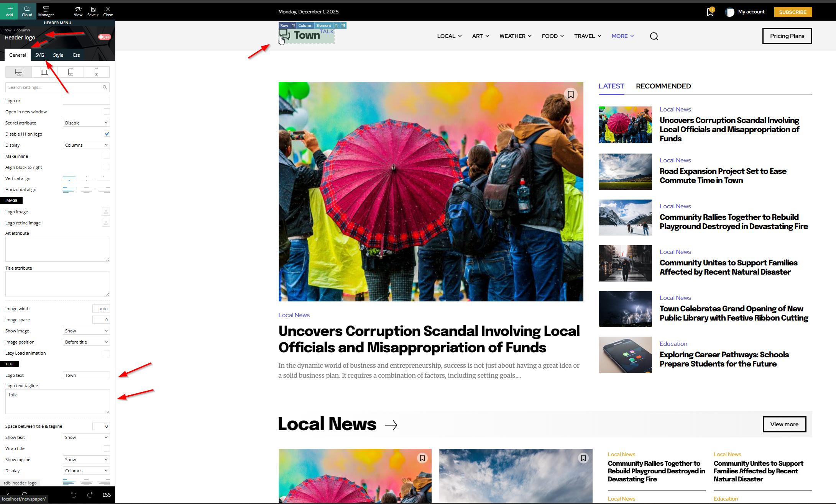The height and width of the screenshot is (504, 836).
Task: Click the Logo text input field
Action: (86, 375)
